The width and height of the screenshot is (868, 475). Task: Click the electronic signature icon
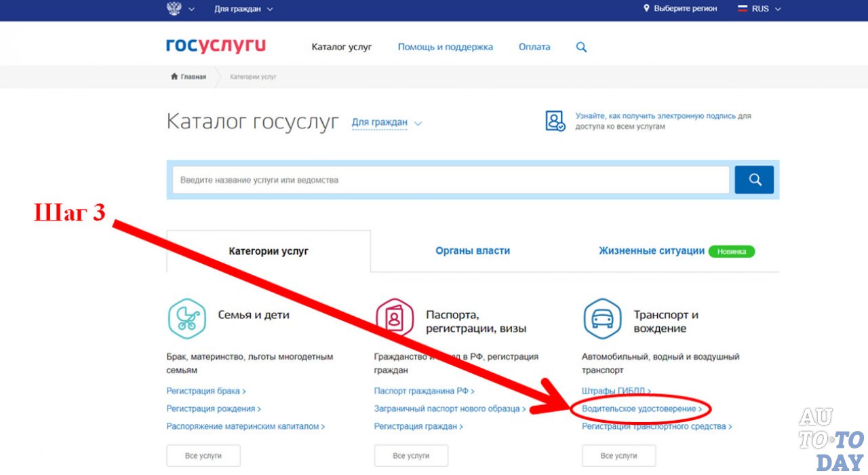555,121
